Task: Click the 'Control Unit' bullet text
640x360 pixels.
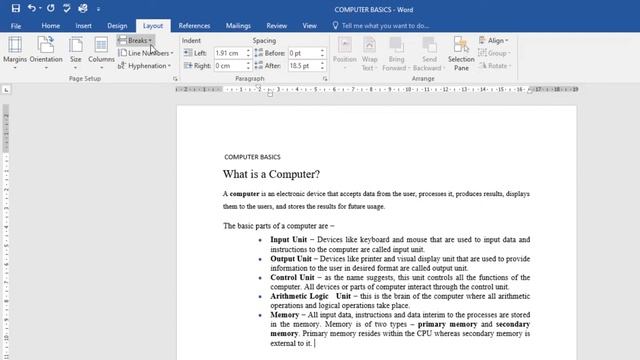Action: 292,278
